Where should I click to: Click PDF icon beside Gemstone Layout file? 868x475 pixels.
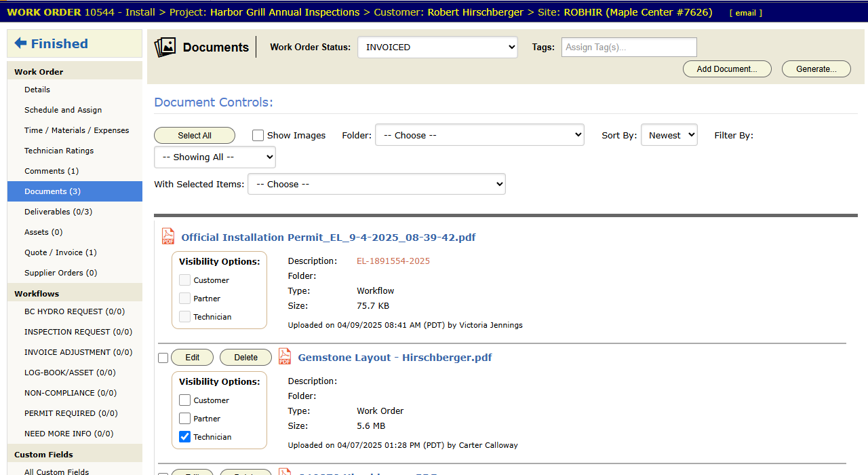tap(285, 356)
